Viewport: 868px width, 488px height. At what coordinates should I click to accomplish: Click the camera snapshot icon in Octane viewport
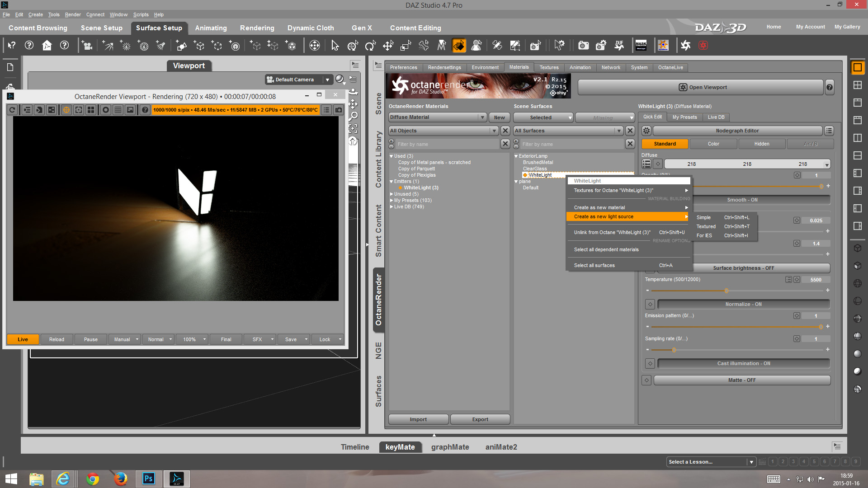(338, 110)
